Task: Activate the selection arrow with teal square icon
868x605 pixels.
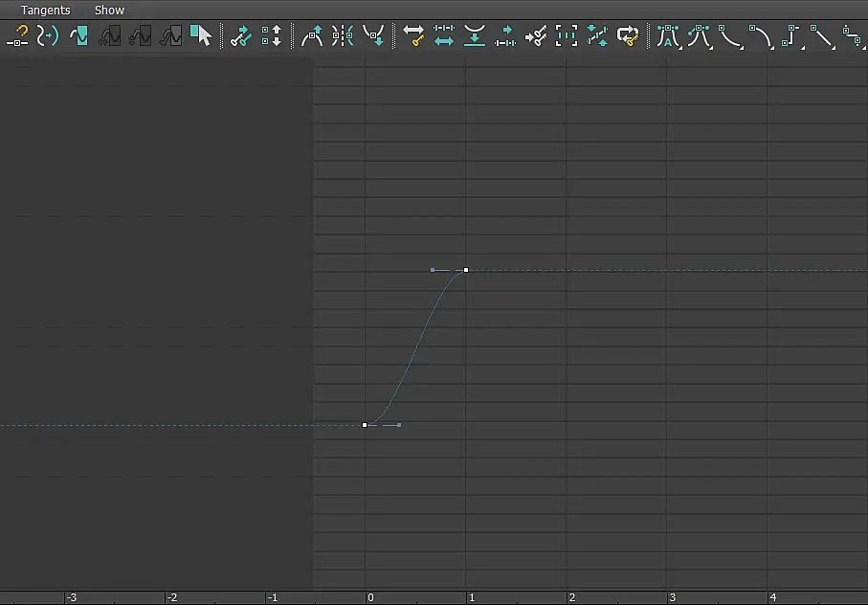Action: [200, 36]
